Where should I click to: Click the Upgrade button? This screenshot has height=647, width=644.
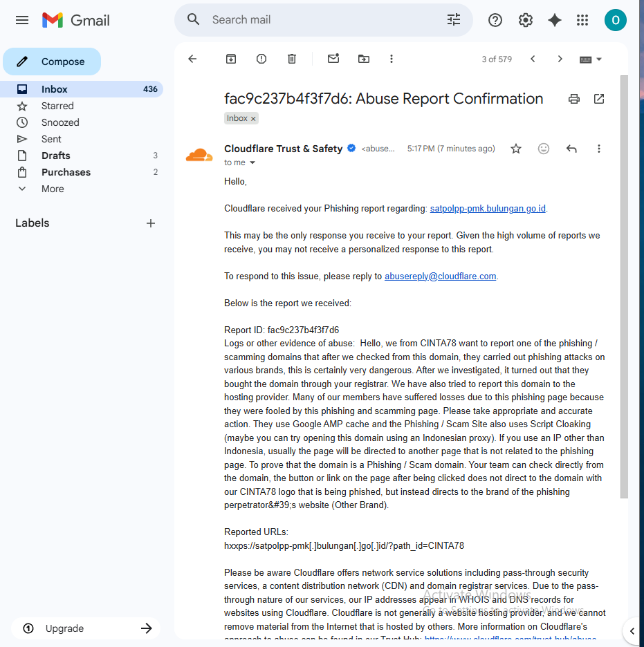click(x=86, y=628)
